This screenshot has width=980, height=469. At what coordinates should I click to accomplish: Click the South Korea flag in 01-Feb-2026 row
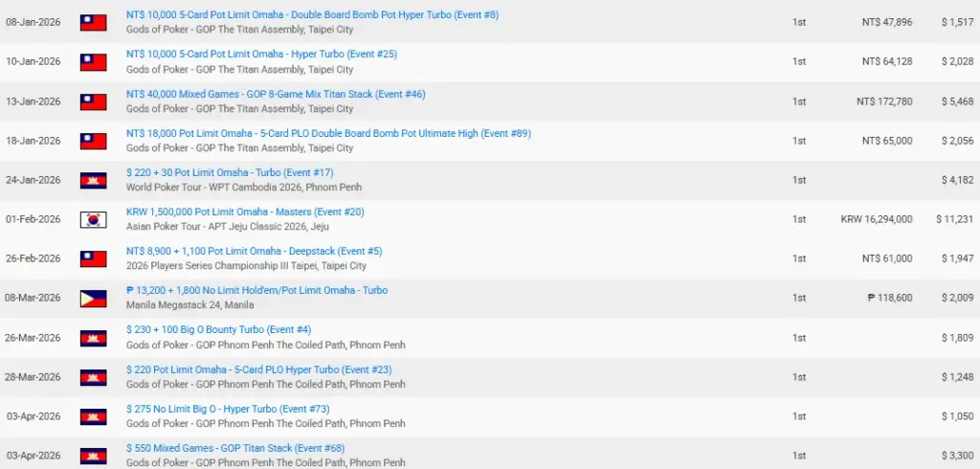93,219
